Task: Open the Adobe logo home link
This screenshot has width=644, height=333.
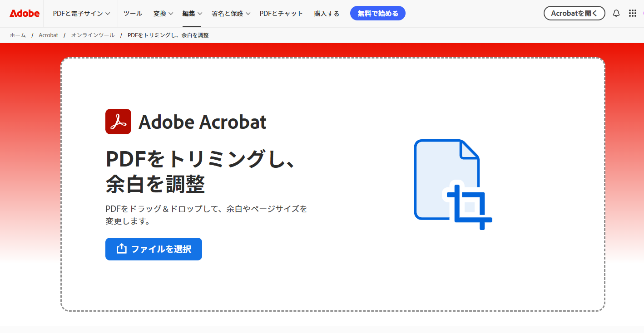Action: (x=25, y=14)
